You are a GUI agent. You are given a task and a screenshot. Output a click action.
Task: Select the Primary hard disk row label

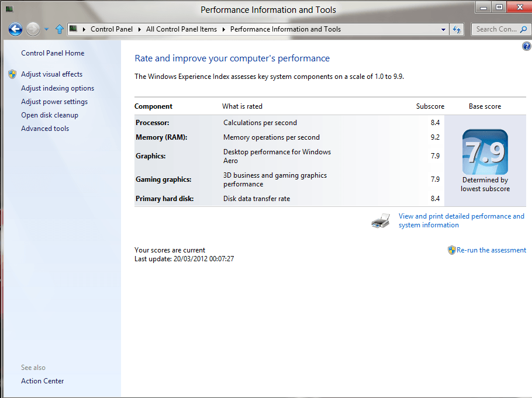point(164,199)
